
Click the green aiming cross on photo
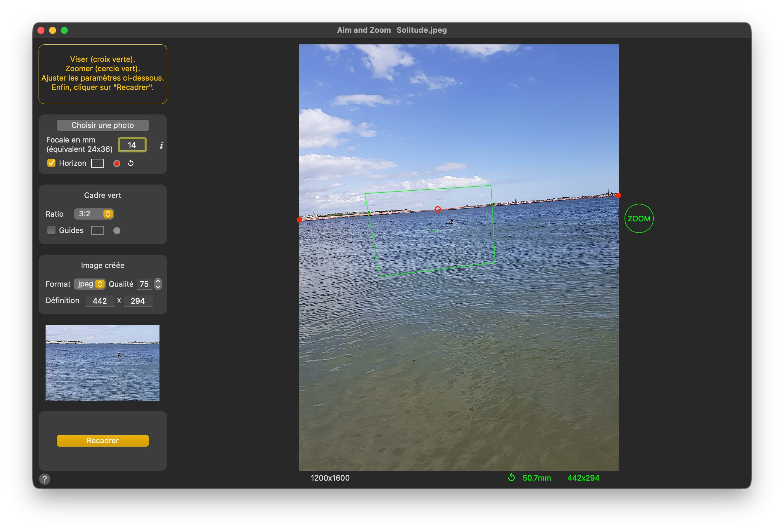click(x=435, y=231)
